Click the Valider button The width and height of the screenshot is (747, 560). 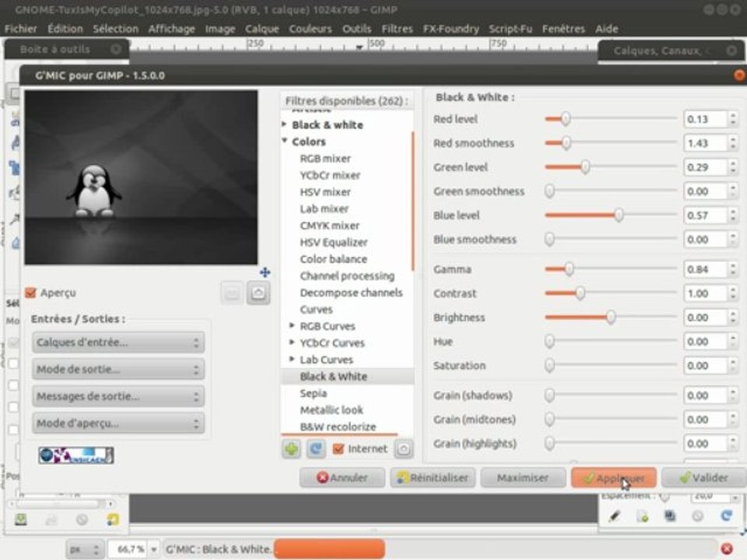pyautogui.click(x=704, y=478)
